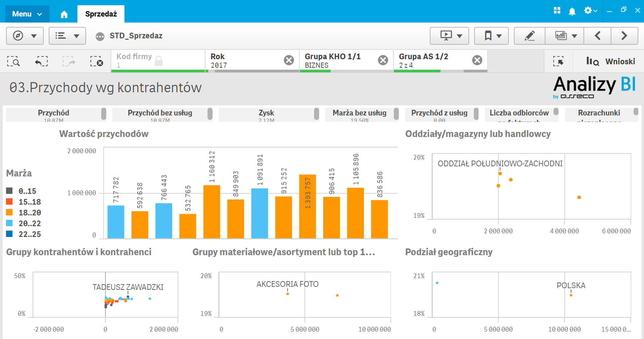Open the grid apps icon in title bar
The height and width of the screenshot is (339, 644).
click(x=557, y=10)
